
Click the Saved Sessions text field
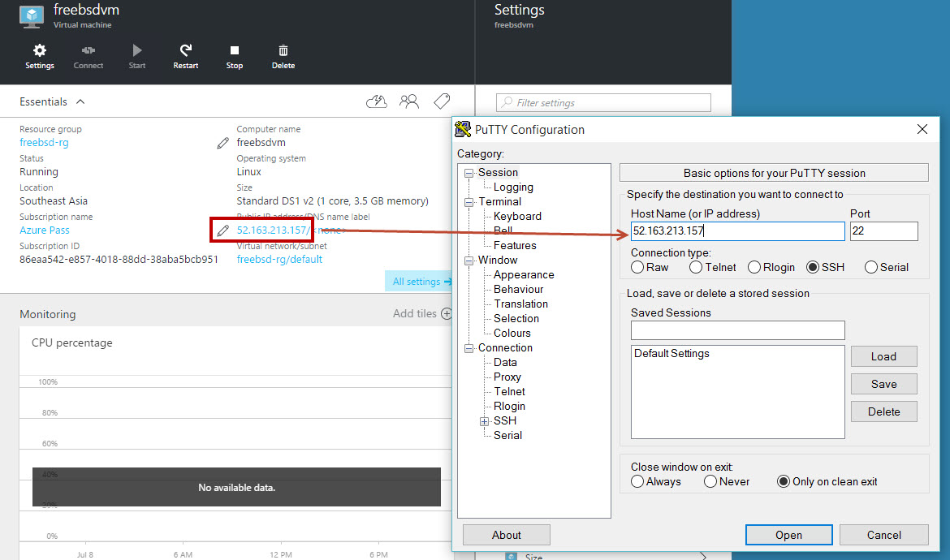point(738,330)
